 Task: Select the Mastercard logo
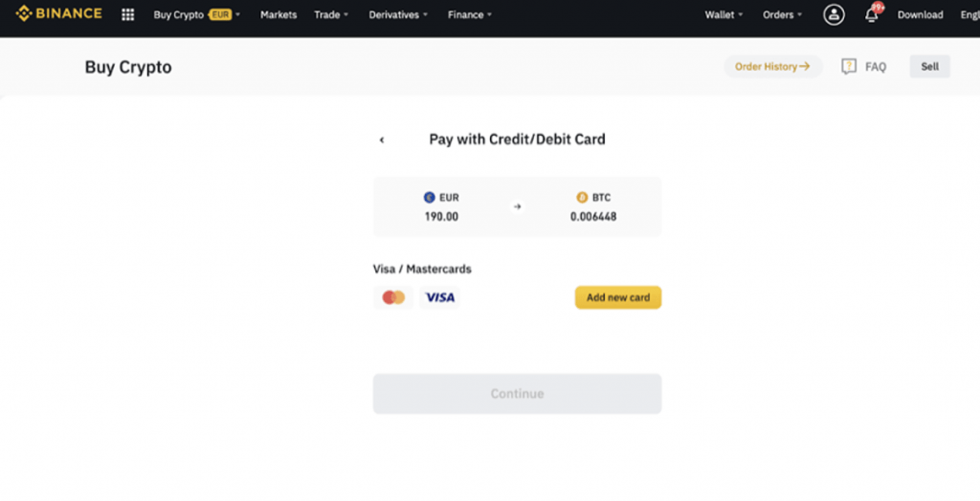tap(393, 297)
